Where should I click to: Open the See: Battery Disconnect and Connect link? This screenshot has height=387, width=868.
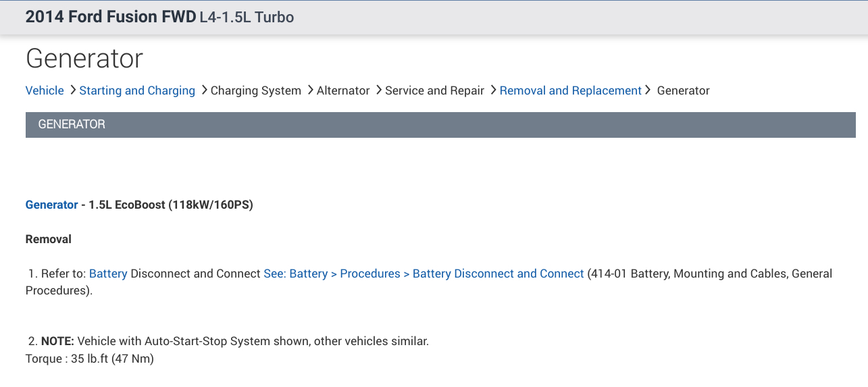pos(424,274)
